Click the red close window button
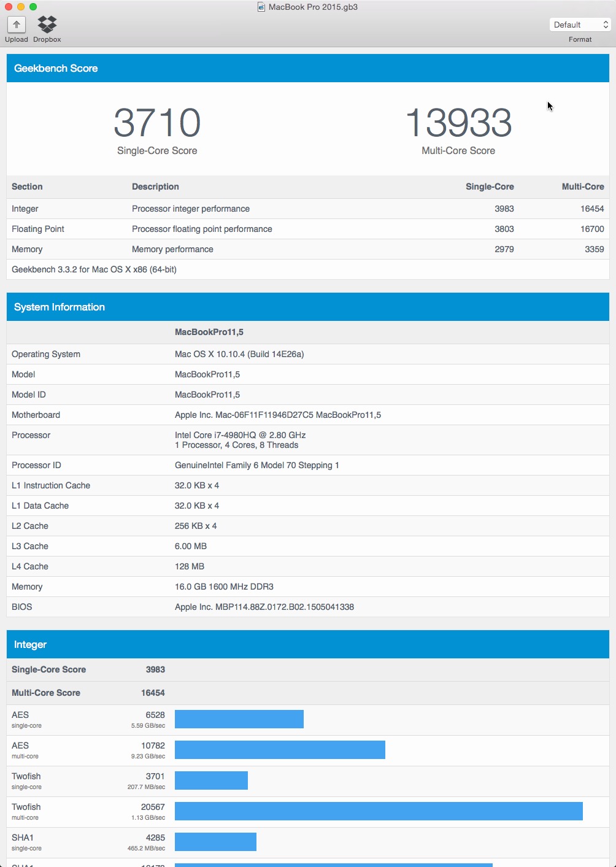Screen dimensions: 616x867 [x=9, y=7]
